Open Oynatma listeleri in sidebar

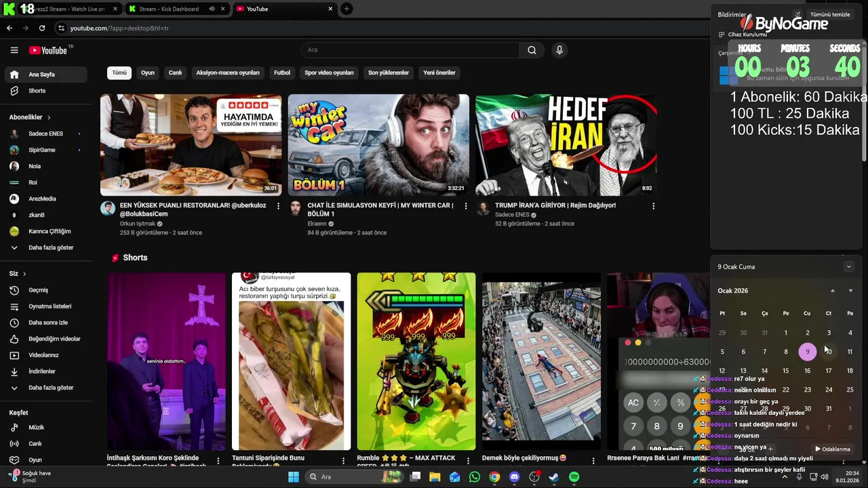[46, 306]
